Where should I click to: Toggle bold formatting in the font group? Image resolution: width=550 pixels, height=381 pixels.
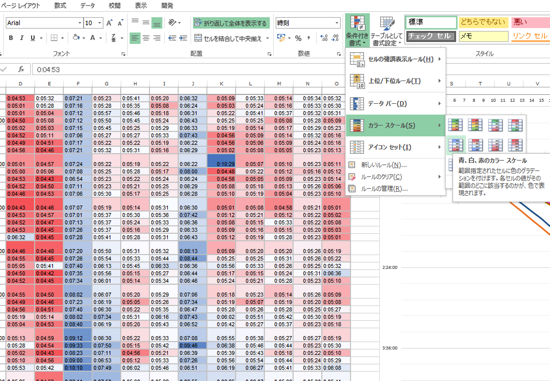[x=11, y=38]
